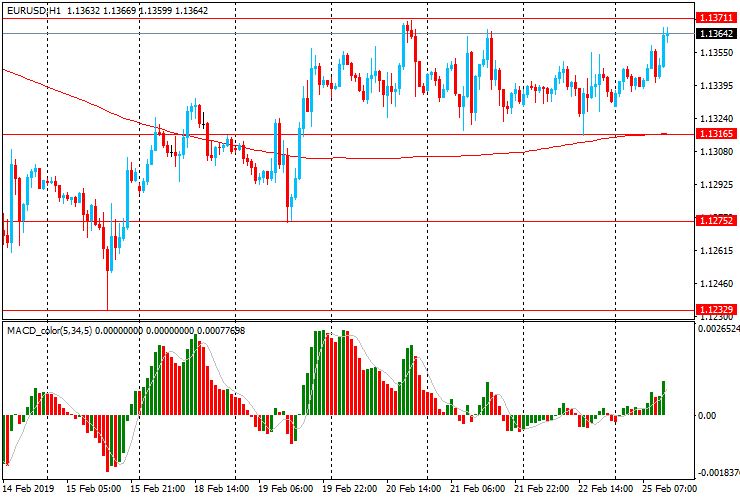The width and height of the screenshot is (740, 500).
Task: Click the 22 Feb 14:00 time label
Action: click(x=606, y=490)
